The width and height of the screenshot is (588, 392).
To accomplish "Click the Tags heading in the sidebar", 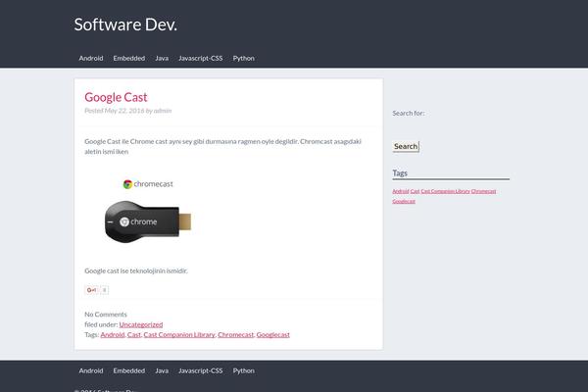I will pos(400,172).
